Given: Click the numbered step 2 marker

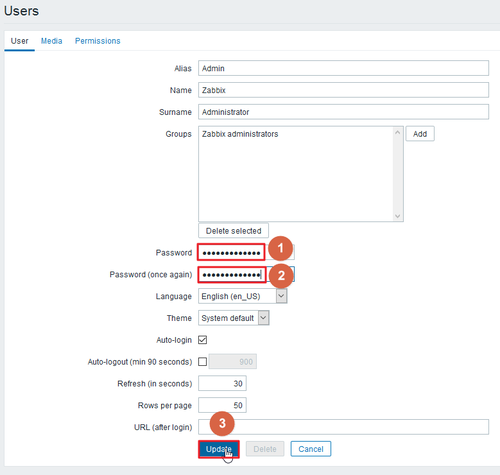Looking at the screenshot, I should pos(281,276).
